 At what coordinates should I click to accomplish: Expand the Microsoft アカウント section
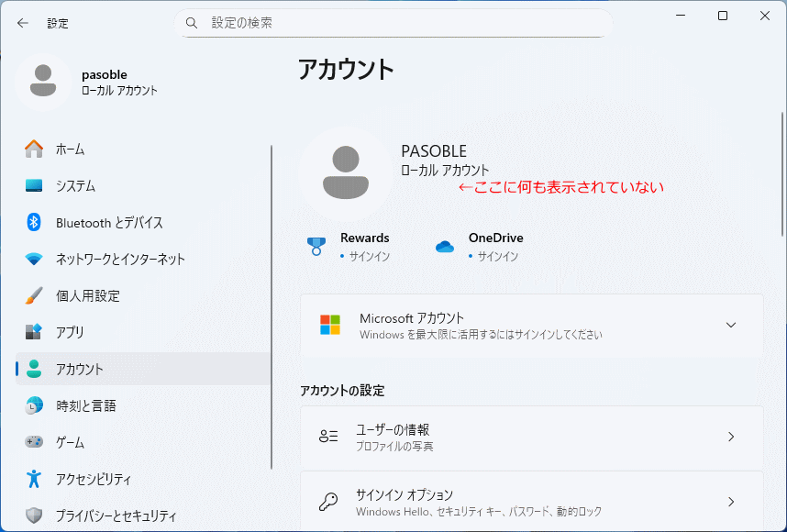tap(731, 325)
